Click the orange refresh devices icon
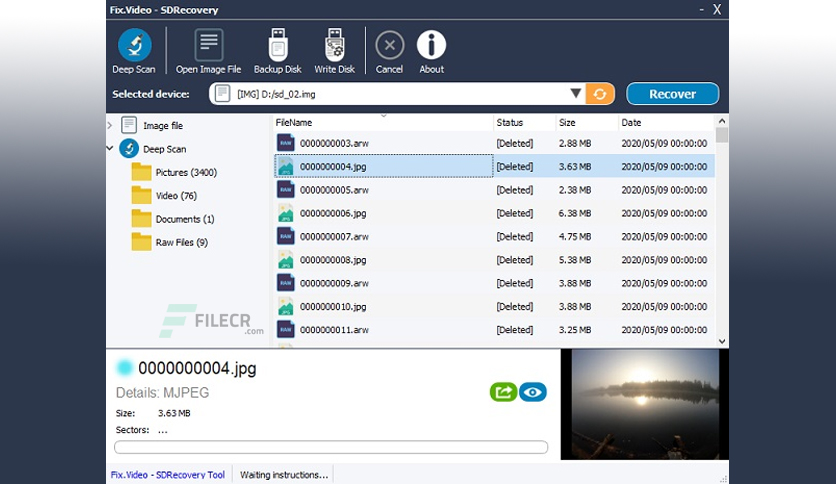 [x=600, y=94]
